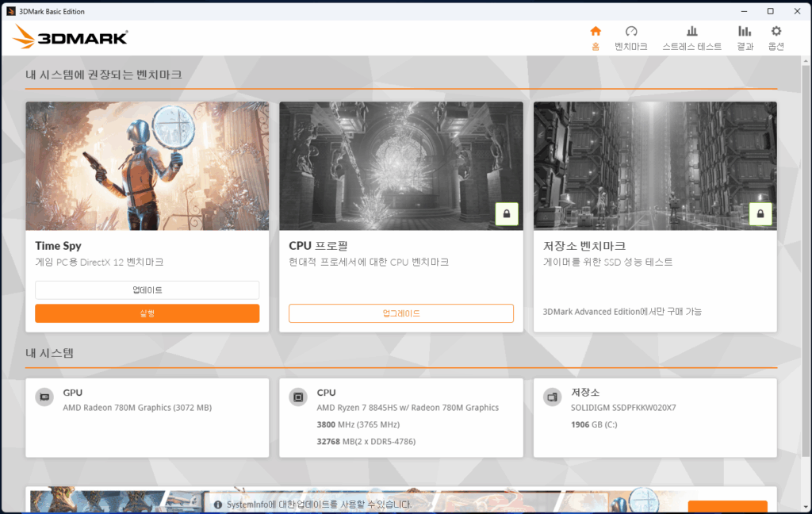Minimize the 3DMark window

coord(744,11)
